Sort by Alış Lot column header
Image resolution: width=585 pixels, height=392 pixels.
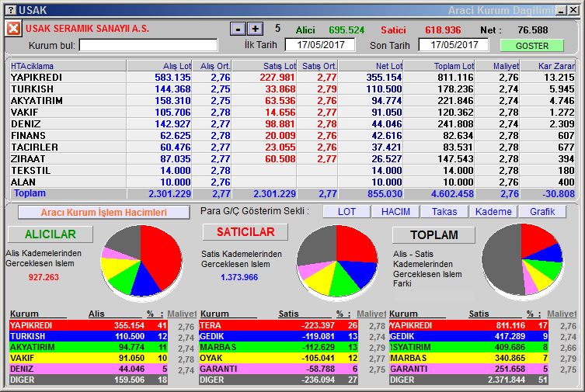(160, 66)
